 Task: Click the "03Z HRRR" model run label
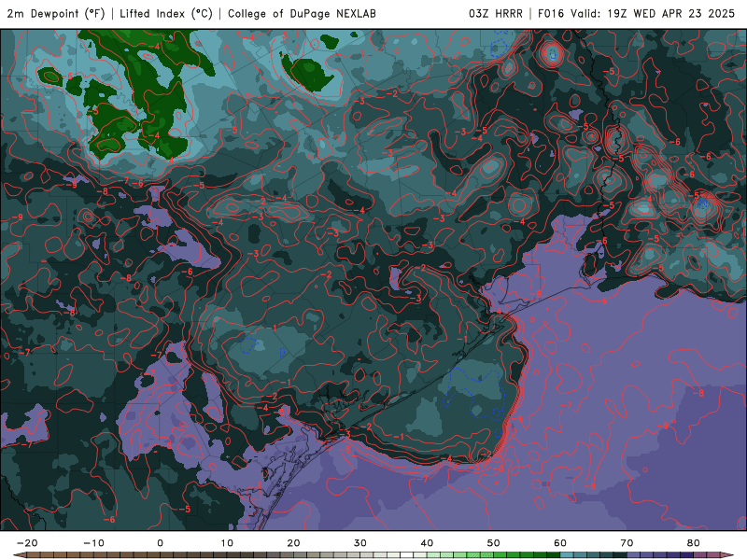tap(496, 13)
